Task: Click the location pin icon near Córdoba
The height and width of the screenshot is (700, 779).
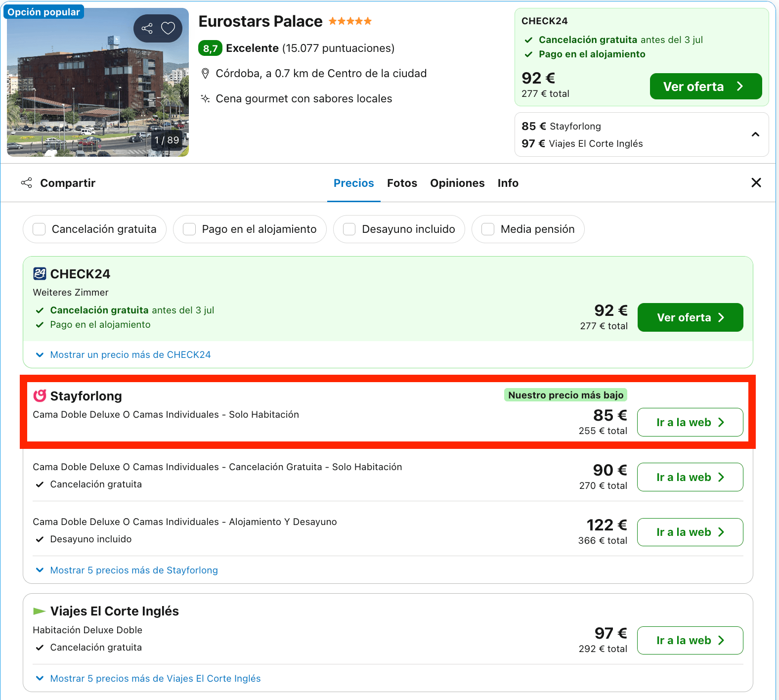Action: [x=205, y=74]
